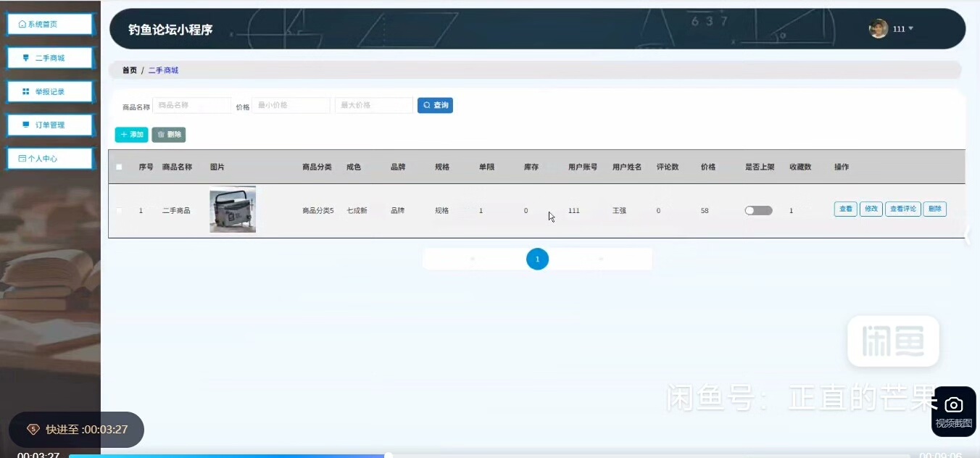Click the video progress bar handle
Viewport: 980px width, 458px height.
(389, 455)
